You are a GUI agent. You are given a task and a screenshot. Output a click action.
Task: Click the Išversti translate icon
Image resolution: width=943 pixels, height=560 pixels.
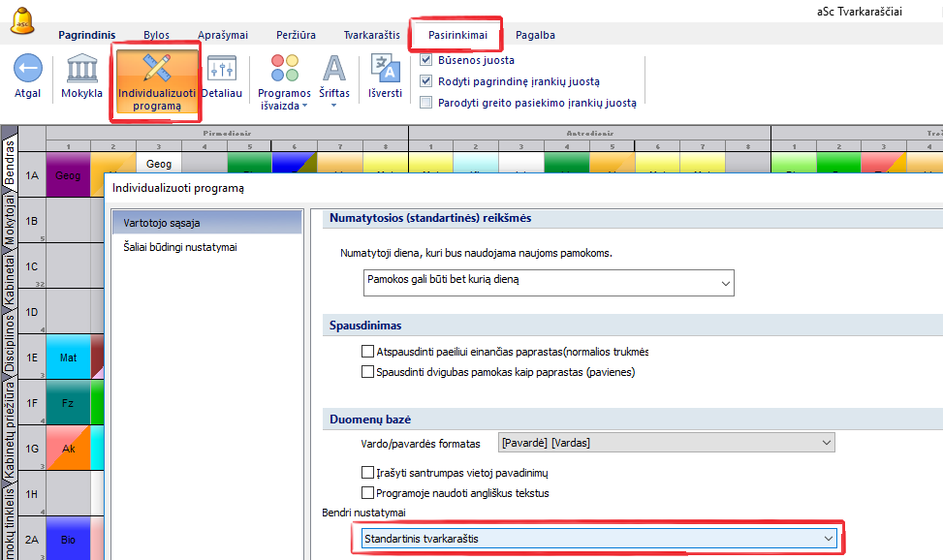click(385, 69)
